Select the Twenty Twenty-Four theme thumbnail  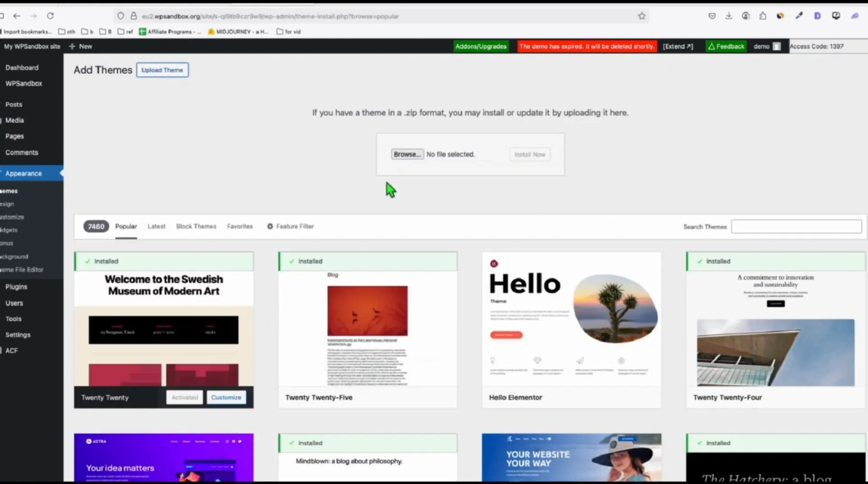tap(776, 329)
